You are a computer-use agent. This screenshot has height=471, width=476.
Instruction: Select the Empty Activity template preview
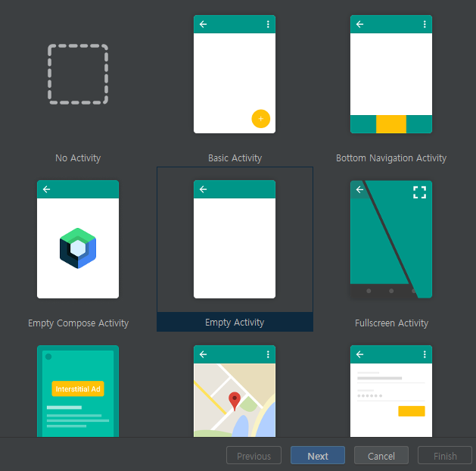coord(235,239)
